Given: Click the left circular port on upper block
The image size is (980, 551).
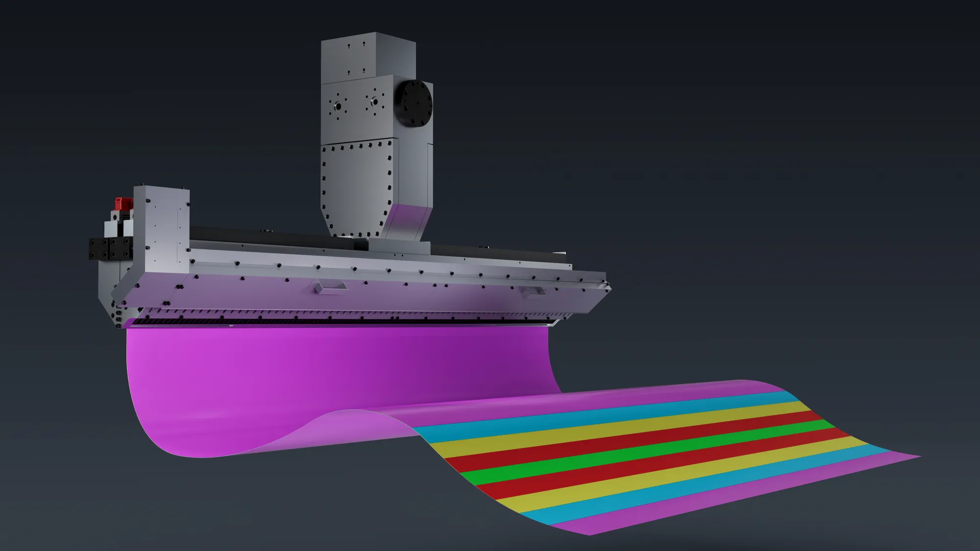Looking at the screenshot, I should click(x=338, y=105).
